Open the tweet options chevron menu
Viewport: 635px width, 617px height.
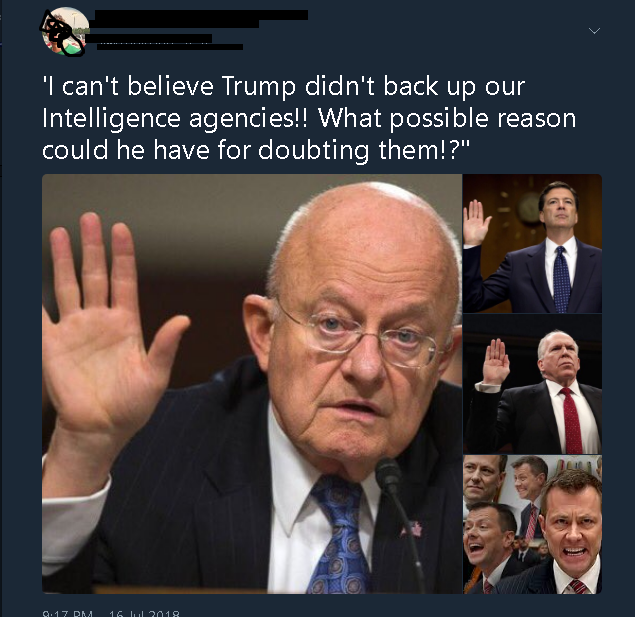pyautogui.click(x=594, y=31)
